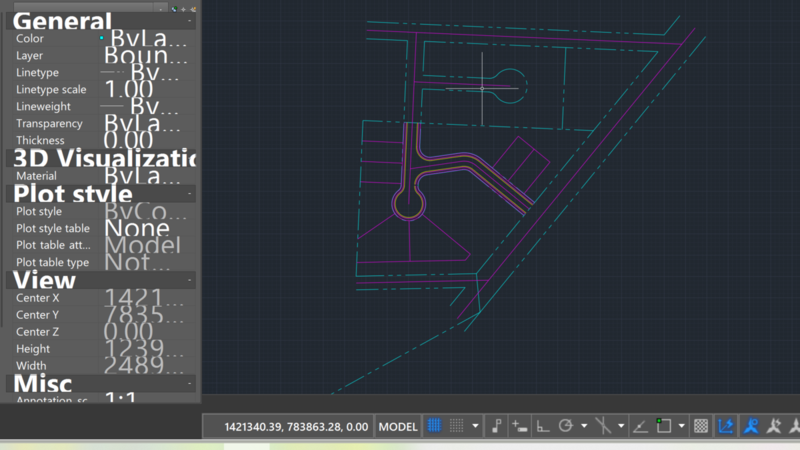Viewport: 800px width, 450px height.
Task: Toggle isometric drafting icon
Action: 604,426
